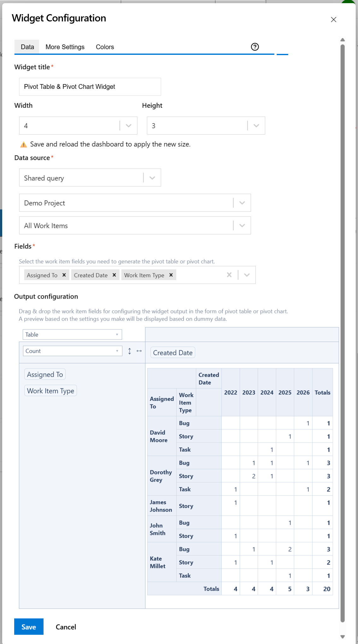Screen dimensions: 358x644
Task: Open the Count aggregator dropdown
Action: pos(72,351)
